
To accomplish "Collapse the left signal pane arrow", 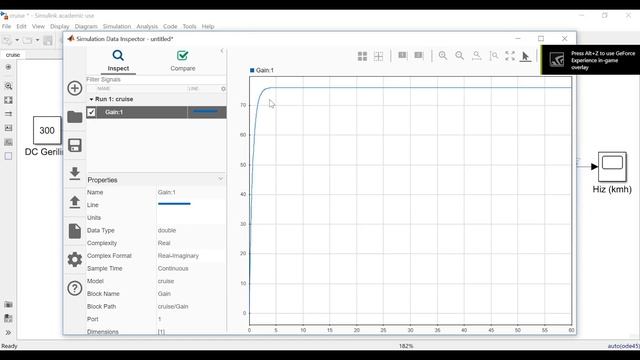I will (222, 51).
